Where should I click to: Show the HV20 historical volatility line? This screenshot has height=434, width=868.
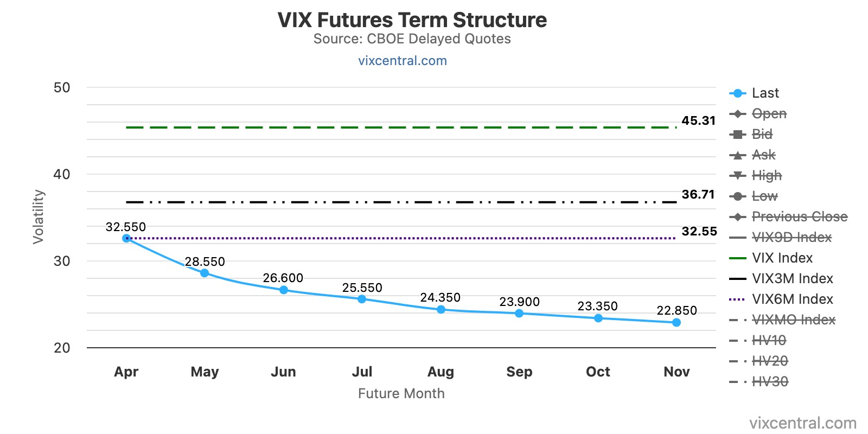tap(770, 361)
